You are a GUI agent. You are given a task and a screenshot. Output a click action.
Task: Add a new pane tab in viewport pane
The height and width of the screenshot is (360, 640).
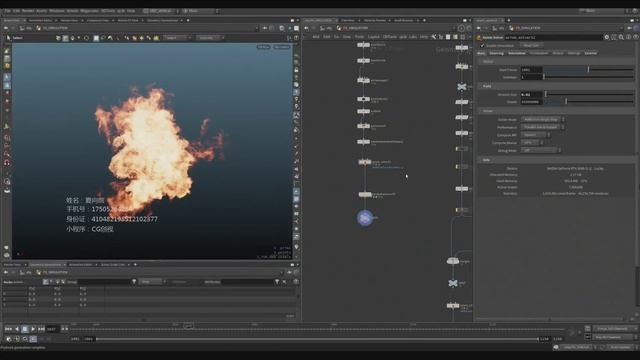tap(188, 20)
